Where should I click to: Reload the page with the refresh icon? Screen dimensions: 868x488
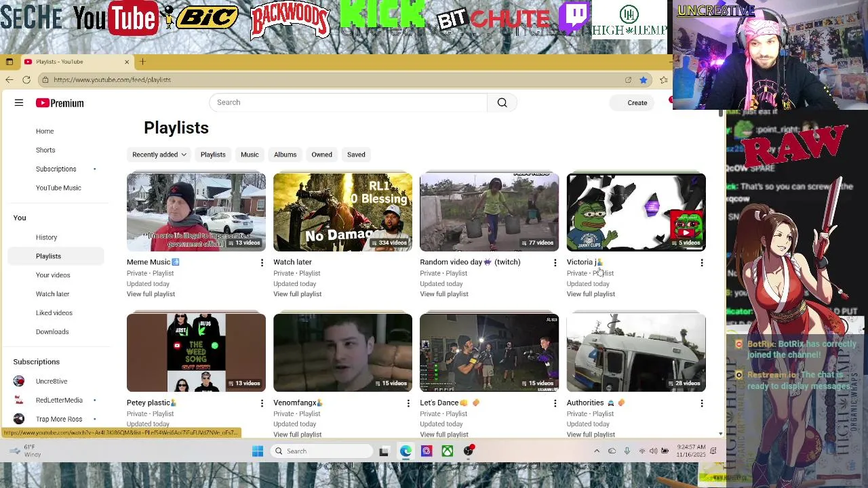[x=26, y=80]
